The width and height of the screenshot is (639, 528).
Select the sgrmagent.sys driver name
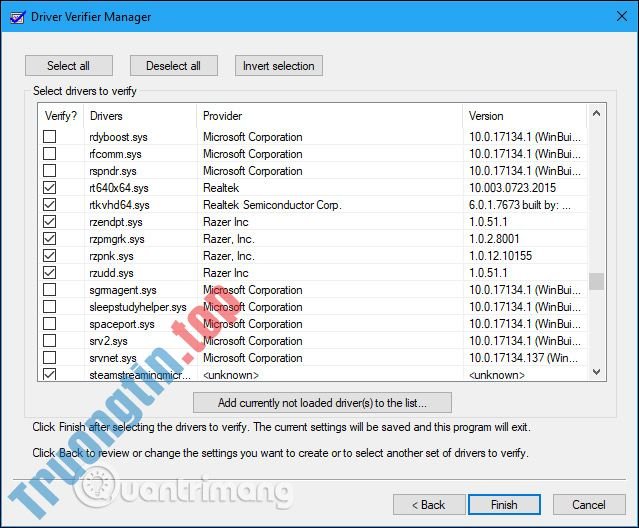click(123, 290)
